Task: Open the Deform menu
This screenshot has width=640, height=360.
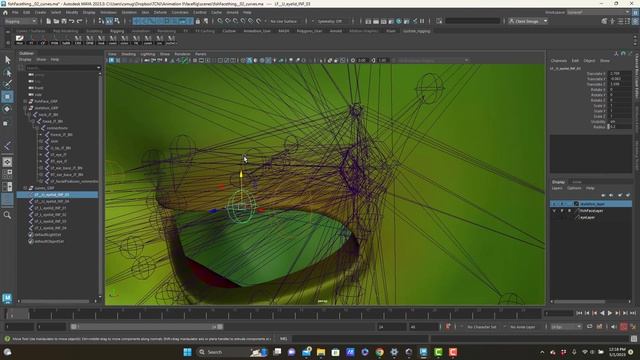Action: [x=160, y=13]
